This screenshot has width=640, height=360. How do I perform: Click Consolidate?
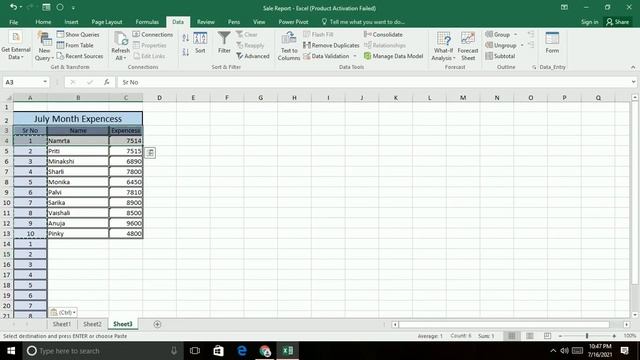click(383, 35)
